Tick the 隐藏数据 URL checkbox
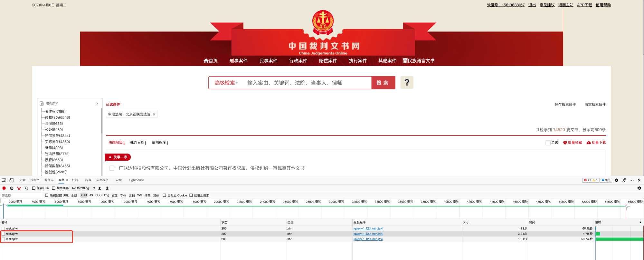644x260 pixels. tap(47, 195)
